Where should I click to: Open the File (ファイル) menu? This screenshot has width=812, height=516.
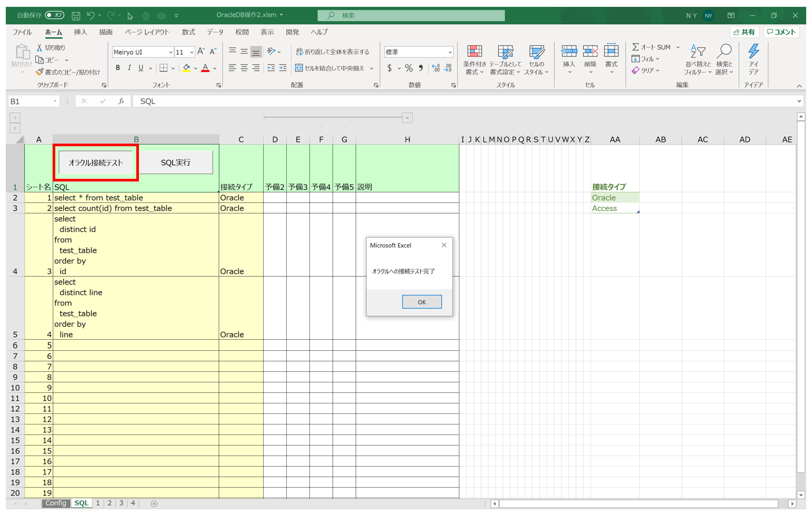coord(22,32)
